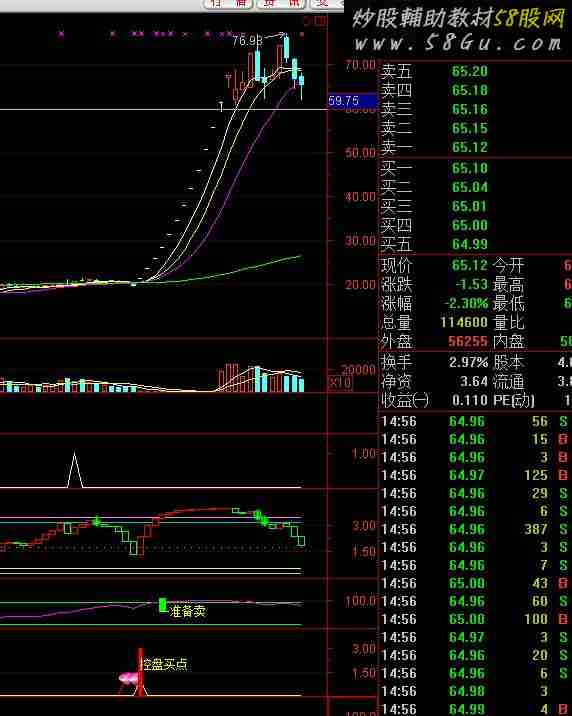Select the white spike in indicator panel
Viewport: 572px width, 716px height.
(x=75, y=470)
